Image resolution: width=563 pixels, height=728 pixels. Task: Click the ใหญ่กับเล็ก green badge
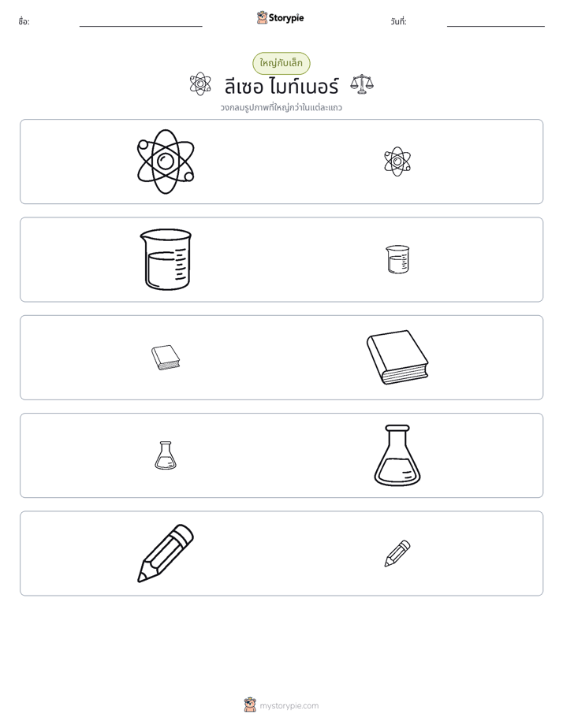pos(281,63)
